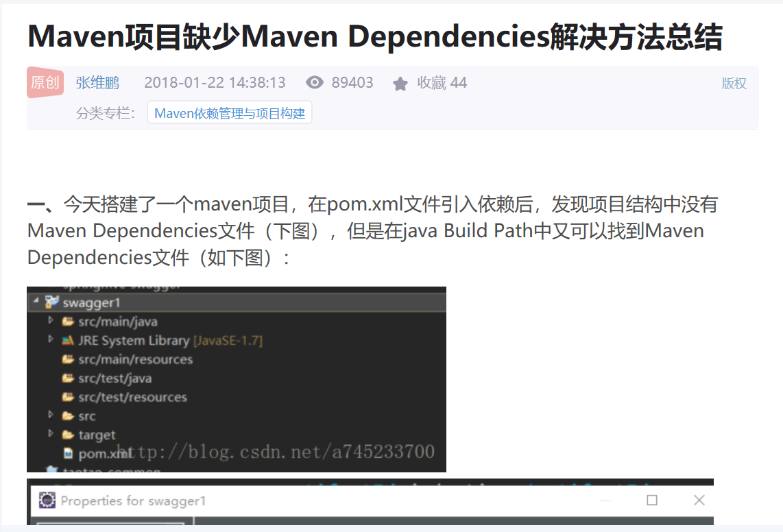Expand the src/main/java tree node
The width and height of the screenshot is (783, 532).
pyautogui.click(x=51, y=319)
